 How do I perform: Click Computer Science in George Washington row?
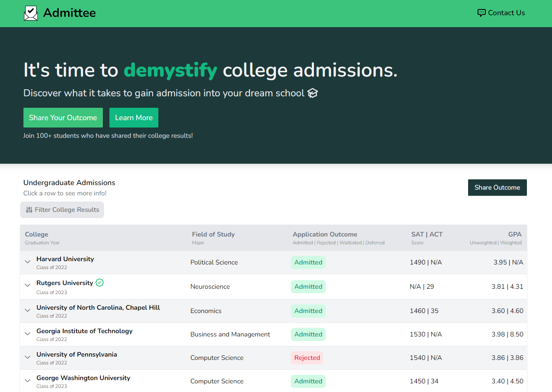217,381
